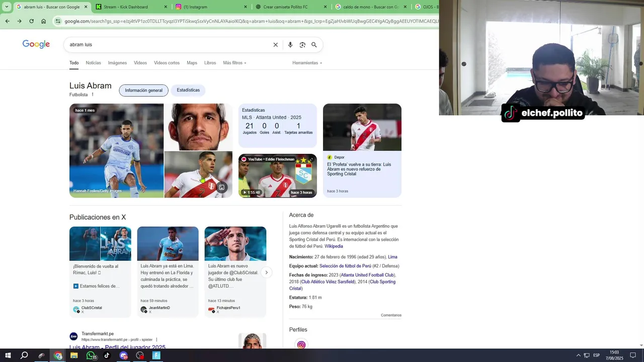View site information icon in address bar

point(58,21)
